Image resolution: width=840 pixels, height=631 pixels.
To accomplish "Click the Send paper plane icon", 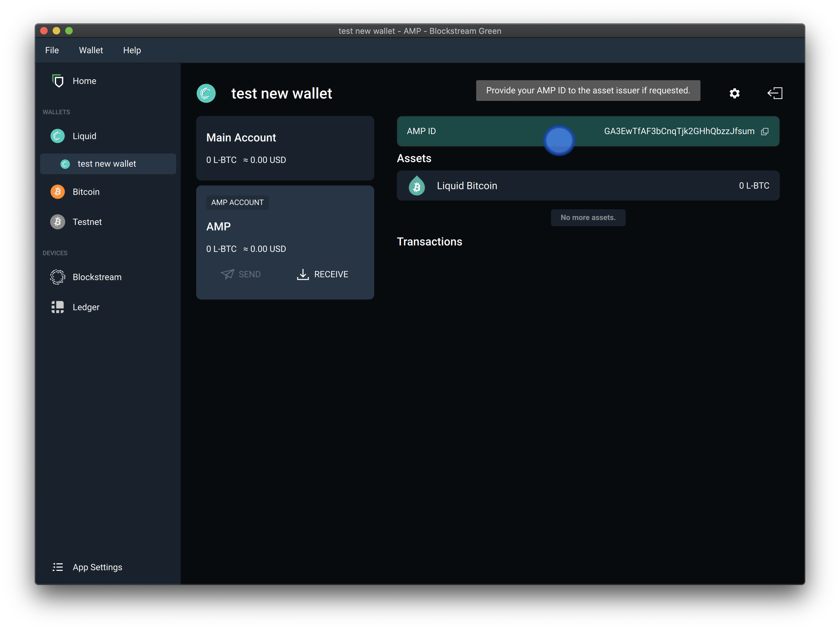I will coord(228,274).
